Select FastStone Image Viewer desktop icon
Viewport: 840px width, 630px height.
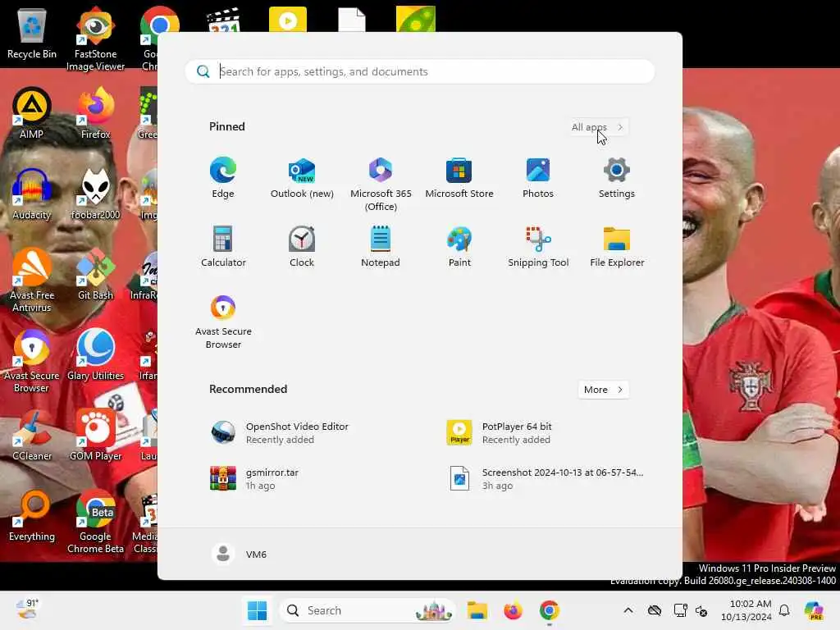[95, 39]
